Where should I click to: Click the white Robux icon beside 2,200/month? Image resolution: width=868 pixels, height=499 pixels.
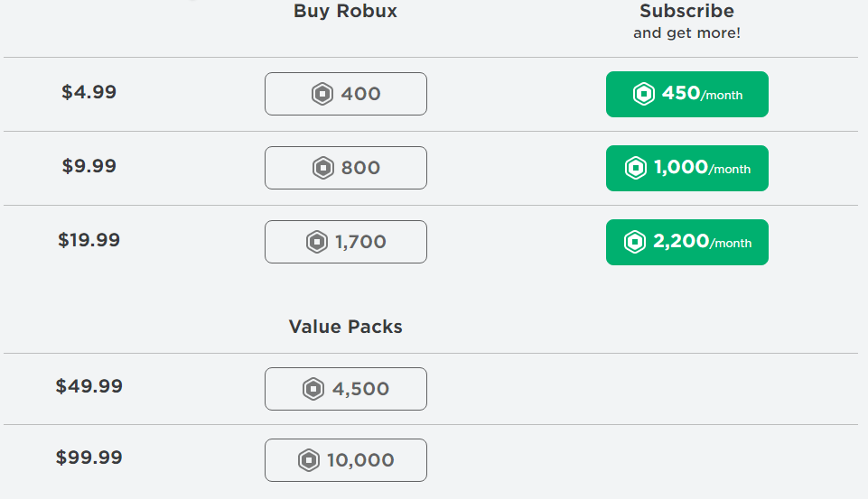[635, 242]
